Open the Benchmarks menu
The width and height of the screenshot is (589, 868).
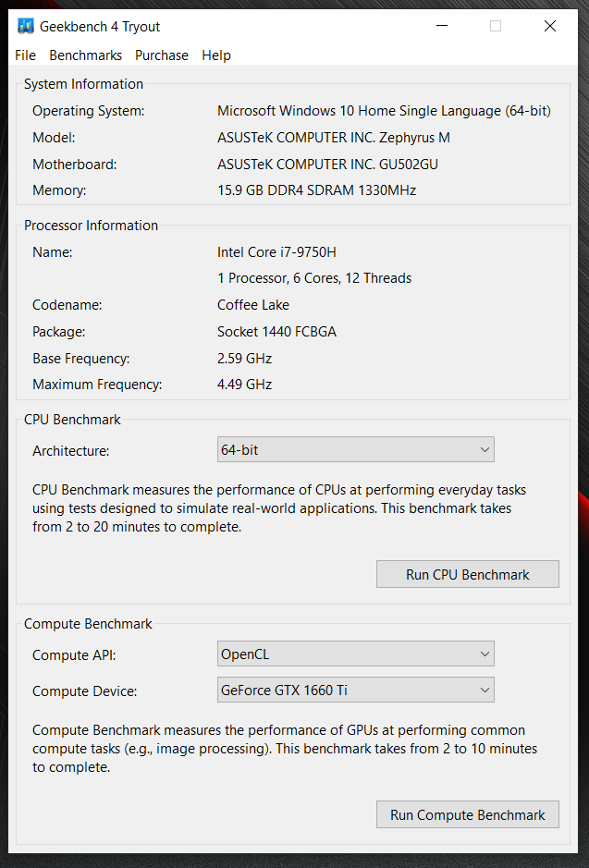(86, 55)
